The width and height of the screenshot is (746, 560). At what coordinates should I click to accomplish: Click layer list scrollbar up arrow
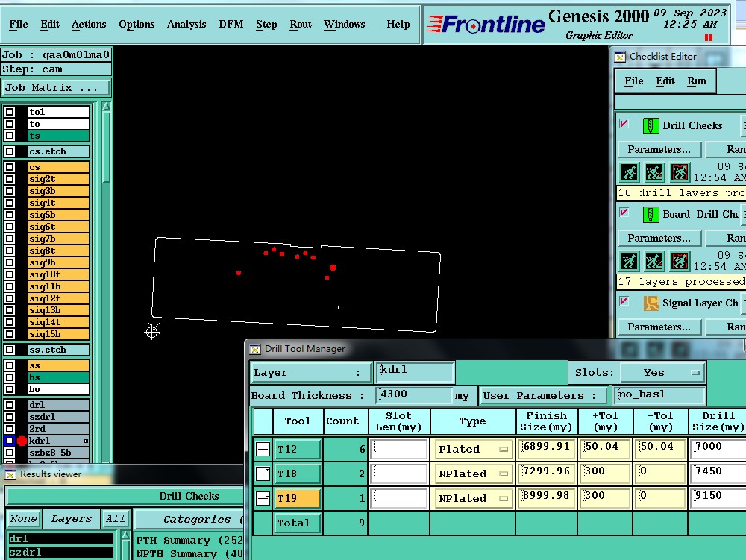pos(106,107)
